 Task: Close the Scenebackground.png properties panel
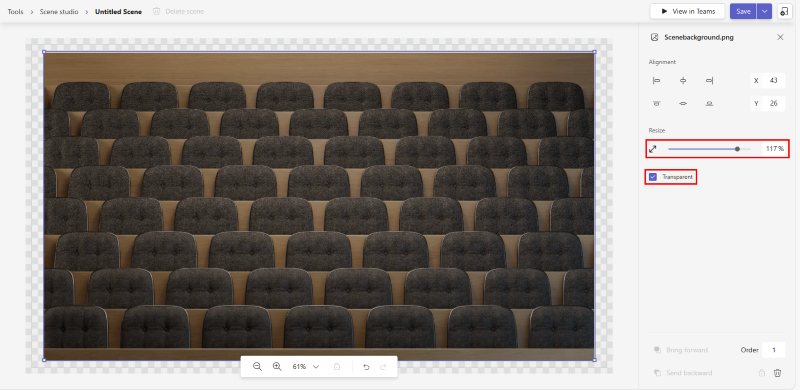[780, 37]
